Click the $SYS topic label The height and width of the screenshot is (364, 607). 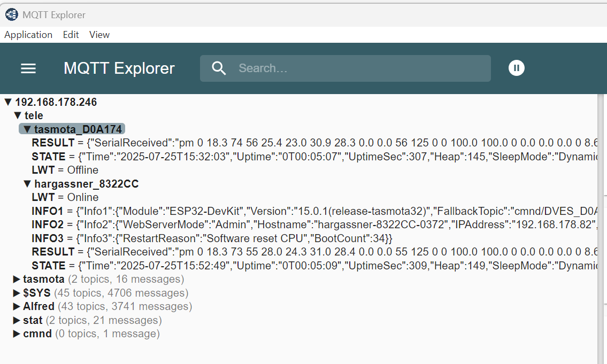pyautogui.click(x=37, y=293)
